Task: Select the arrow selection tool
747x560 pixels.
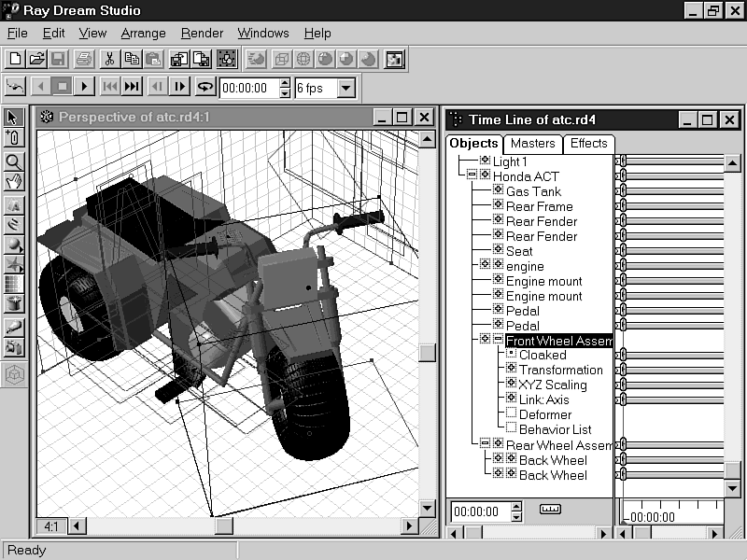Action: point(14,118)
